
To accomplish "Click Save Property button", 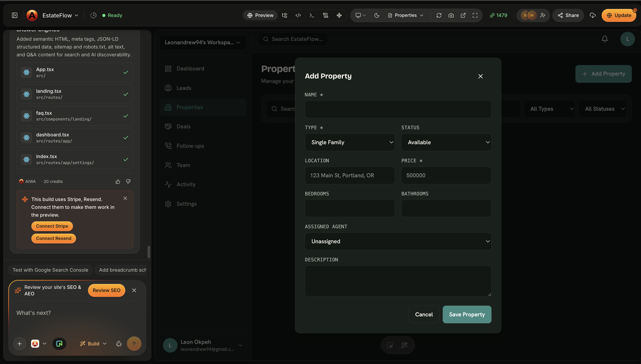I will (x=467, y=315).
